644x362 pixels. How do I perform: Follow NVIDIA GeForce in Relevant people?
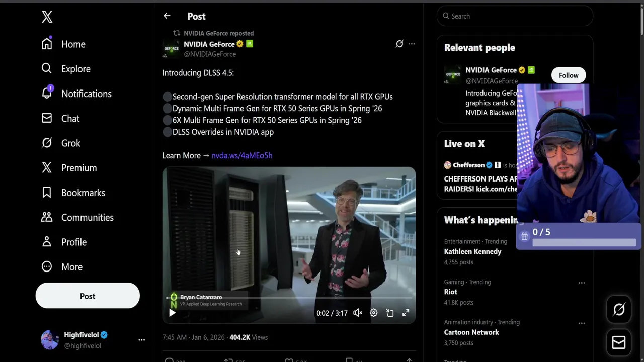[569, 75]
